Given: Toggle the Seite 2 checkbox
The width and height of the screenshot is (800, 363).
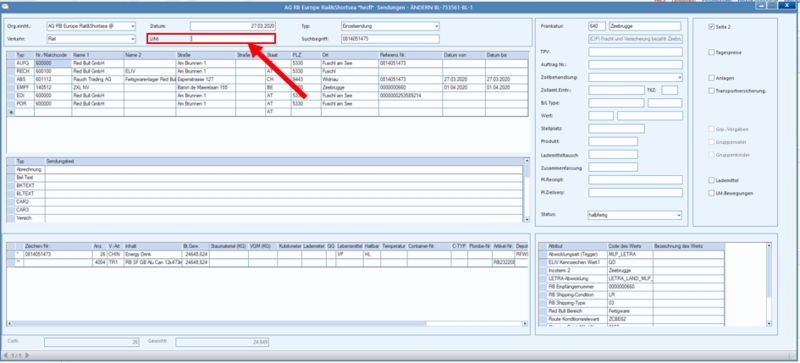Looking at the screenshot, I should tap(711, 27).
